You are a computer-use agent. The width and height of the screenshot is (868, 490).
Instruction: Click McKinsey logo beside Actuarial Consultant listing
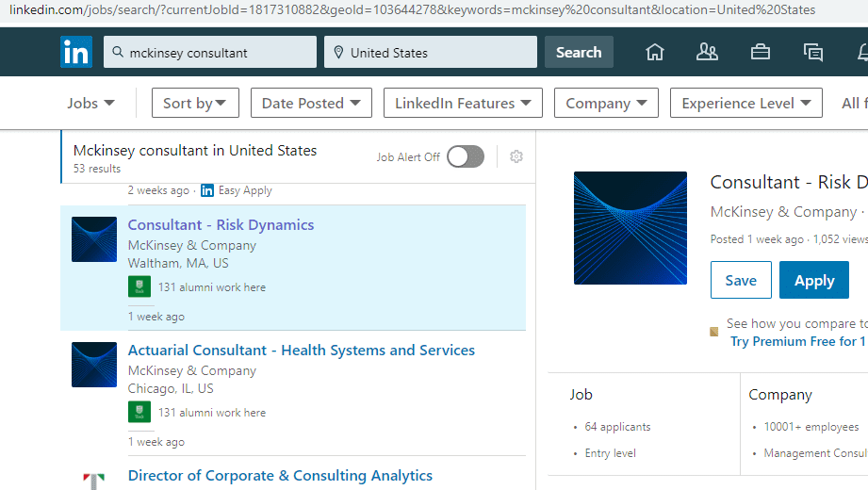94,365
